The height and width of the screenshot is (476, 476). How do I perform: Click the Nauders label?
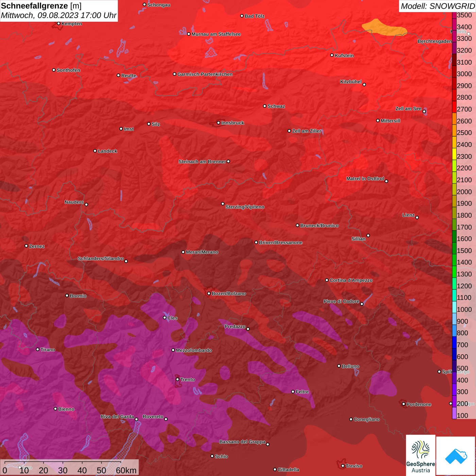[x=74, y=202]
